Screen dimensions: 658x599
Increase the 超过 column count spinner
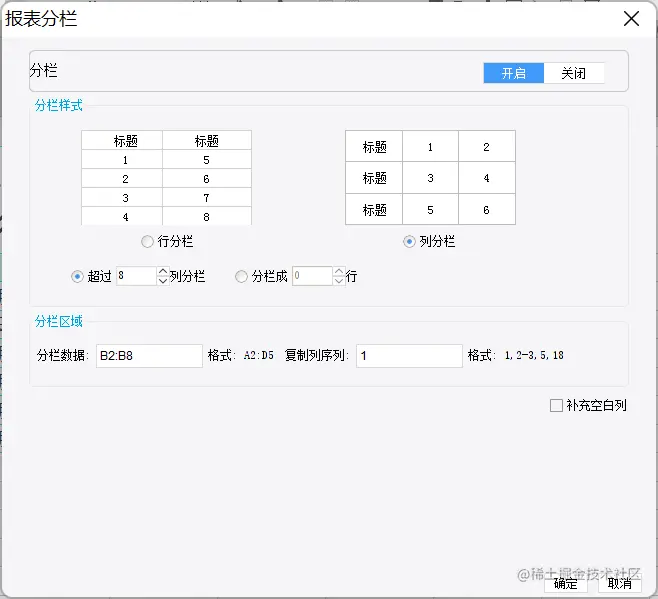[163, 272]
